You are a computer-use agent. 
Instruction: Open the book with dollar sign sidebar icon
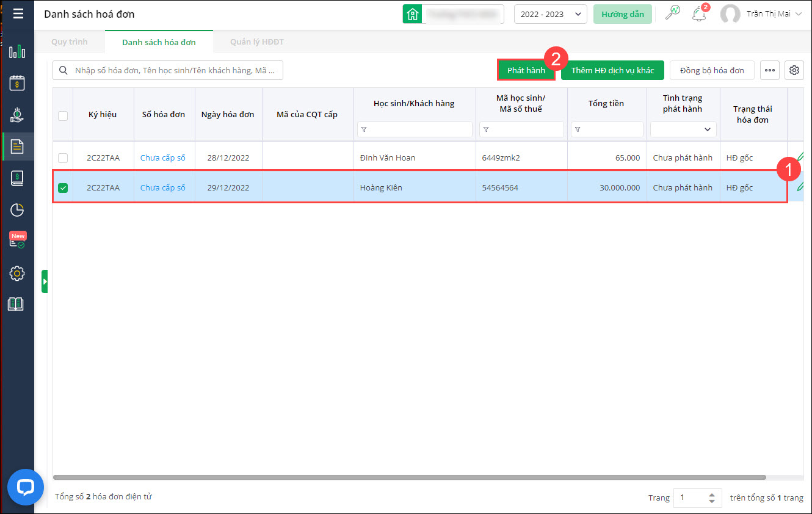pos(17,178)
